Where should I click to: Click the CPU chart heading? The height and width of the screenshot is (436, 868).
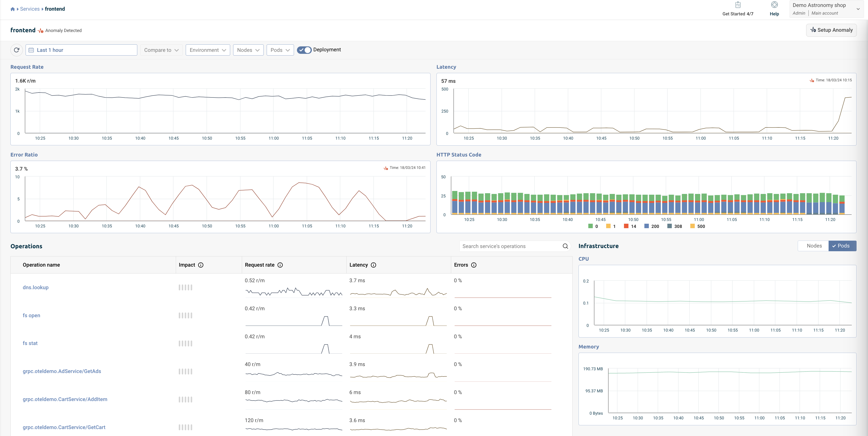click(584, 259)
